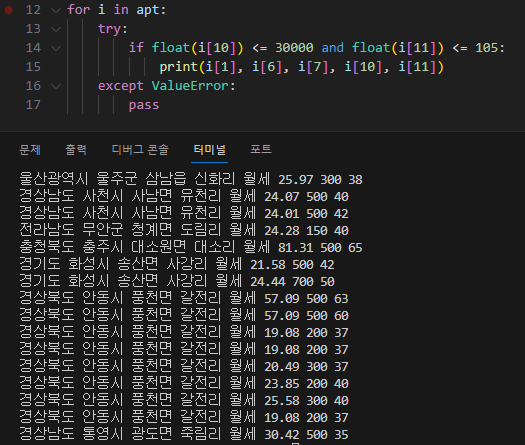Click terminal row with 충청북도 충주시
Screen dimensions: 525x445
(x=191, y=247)
